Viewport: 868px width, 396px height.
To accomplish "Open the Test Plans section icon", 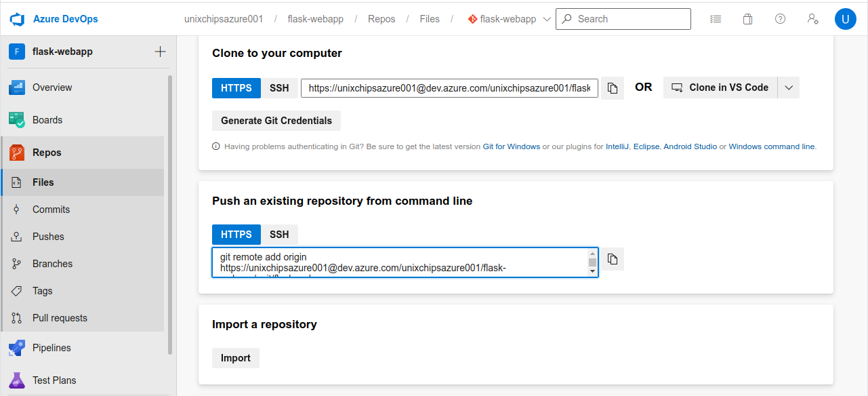I will point(17,380).
